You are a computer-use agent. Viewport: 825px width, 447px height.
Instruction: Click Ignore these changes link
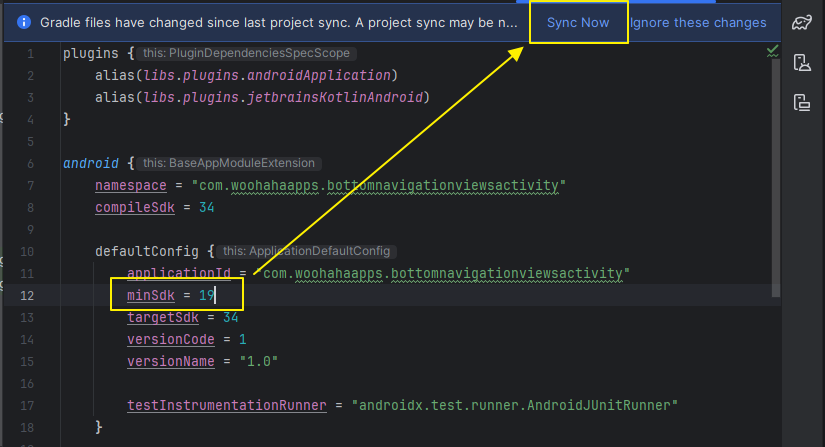698,23
